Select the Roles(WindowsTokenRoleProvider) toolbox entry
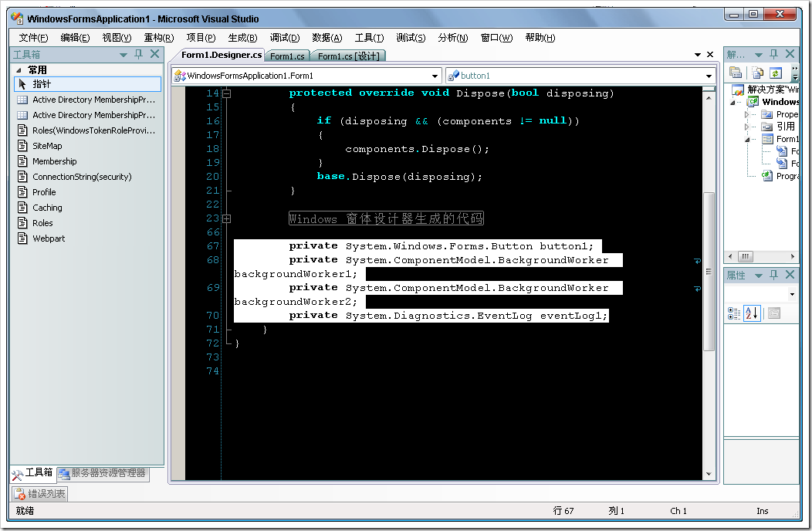Viewport: 812px width, 531px height. tap(87, 130)
